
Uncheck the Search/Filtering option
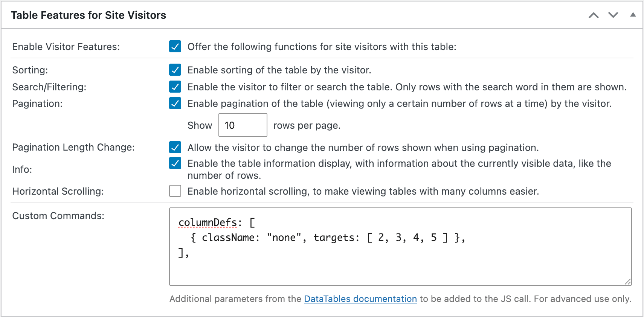175,87
